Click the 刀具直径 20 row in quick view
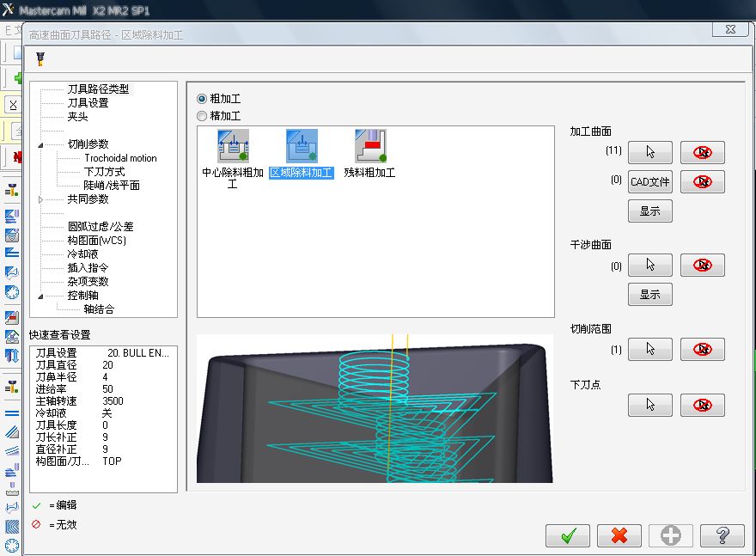756x556 pixels. click(x=74, y=365)
